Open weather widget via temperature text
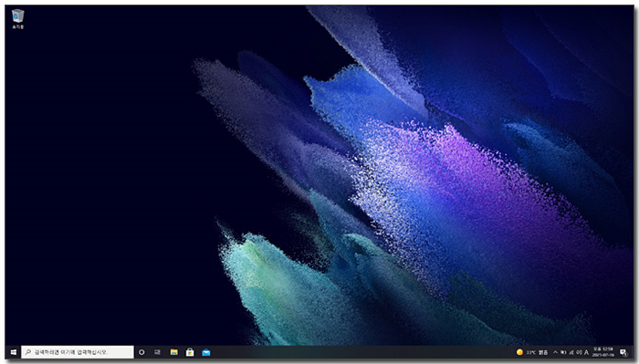Image resolution: width=639 pixels, height=364 pixels. (x=537, y=353)
